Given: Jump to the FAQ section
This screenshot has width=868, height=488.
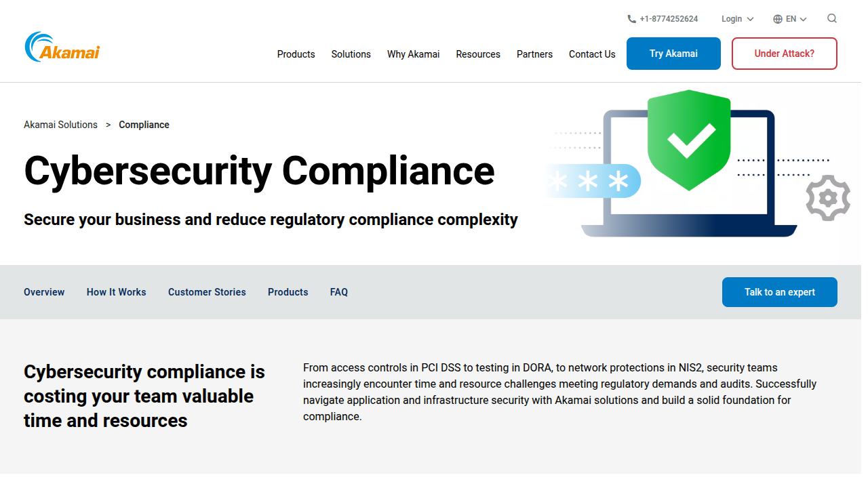Looking at the screenshot, I should coord(339,292).
